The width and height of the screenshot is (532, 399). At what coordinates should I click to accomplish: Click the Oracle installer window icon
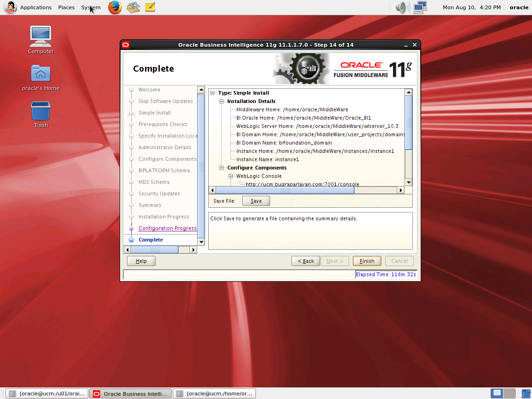(126, 45)
